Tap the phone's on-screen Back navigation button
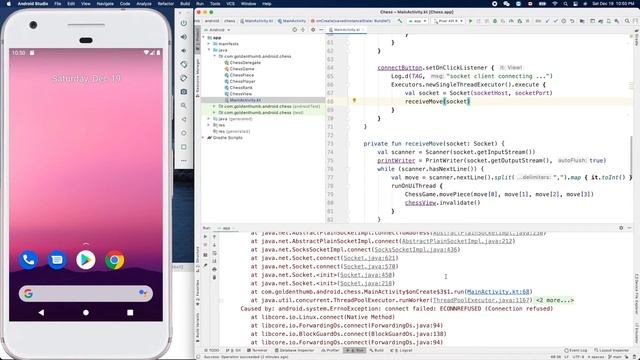640x360 pixels. [41, 312]
